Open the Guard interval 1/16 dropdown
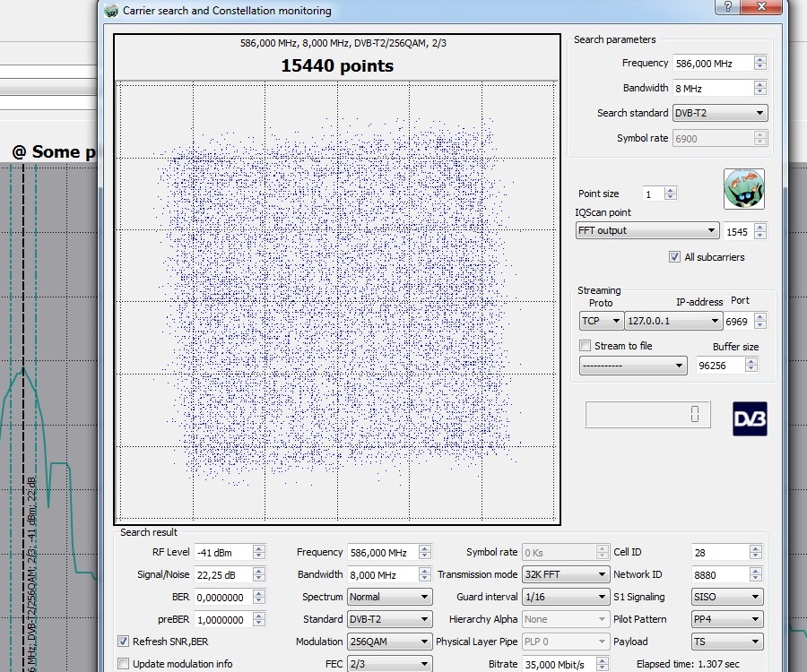The width and height of the screenshot is (807, 672). tap(566, 597)
